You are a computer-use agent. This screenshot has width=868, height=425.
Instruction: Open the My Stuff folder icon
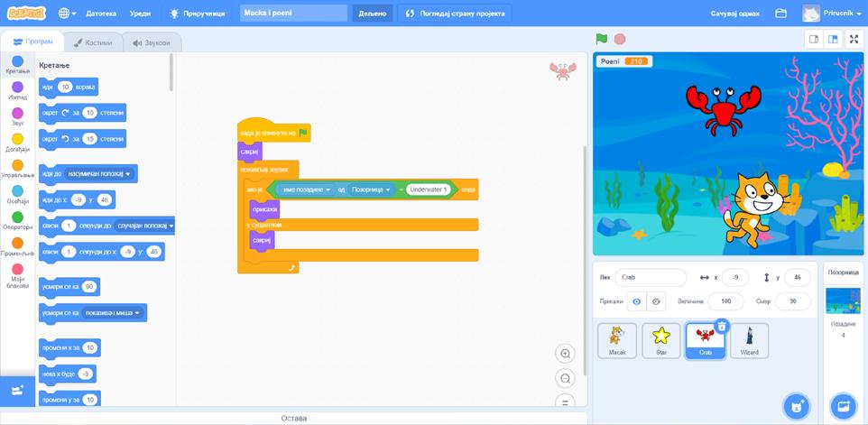780,14
